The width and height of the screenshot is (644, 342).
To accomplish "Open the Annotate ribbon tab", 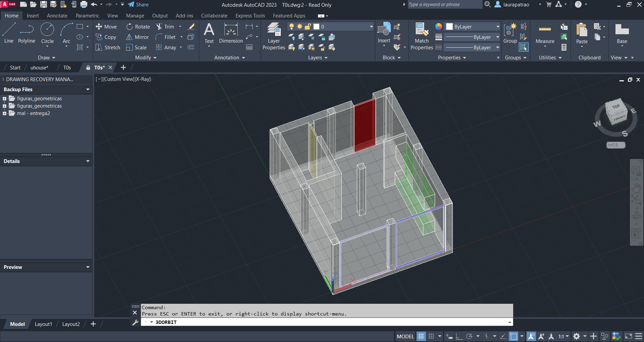I will click(57, 16).
